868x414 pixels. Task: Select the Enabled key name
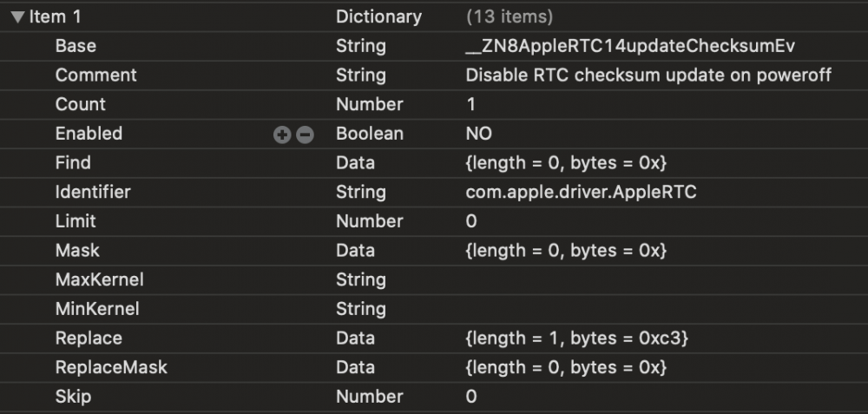click(x=89, y=134)
